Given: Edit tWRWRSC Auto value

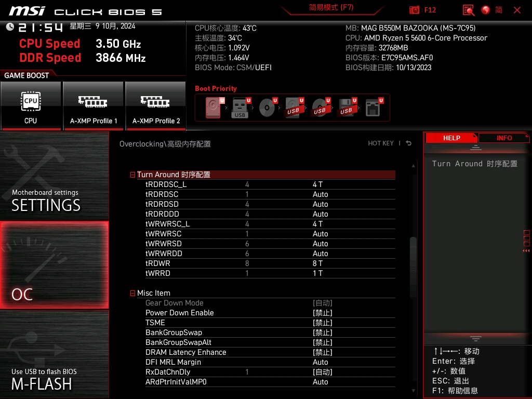Looking at the screenshot, I should pyautogui.click(x=320, y=234).
